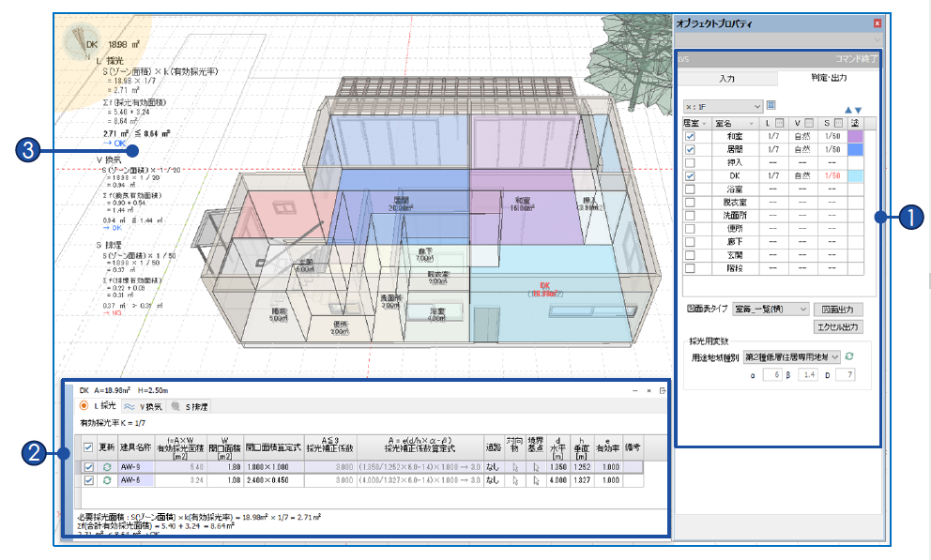
Task: Click the 図面出力 button
Action: [x=838, y=309]
